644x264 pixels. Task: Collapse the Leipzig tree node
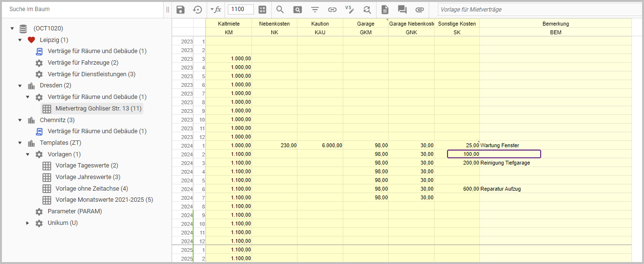pyautogui.click(x=20, y=40)
